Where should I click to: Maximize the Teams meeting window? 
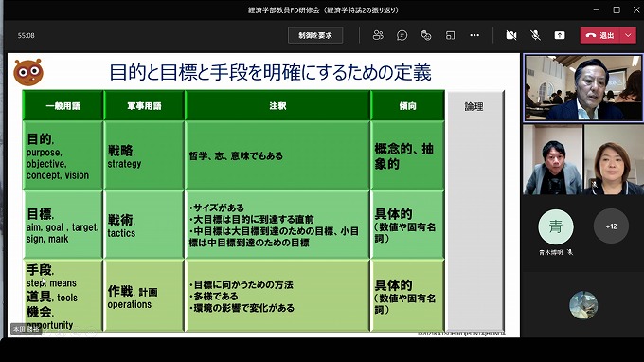[x=617, y=9]
